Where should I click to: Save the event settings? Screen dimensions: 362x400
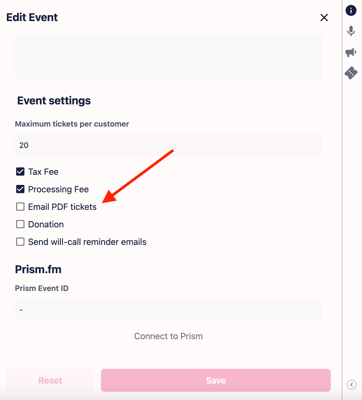(216, 380)
